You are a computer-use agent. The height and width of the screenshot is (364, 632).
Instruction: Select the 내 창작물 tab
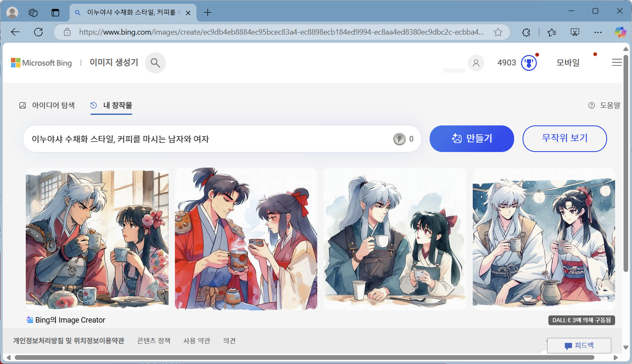[111, 105]
